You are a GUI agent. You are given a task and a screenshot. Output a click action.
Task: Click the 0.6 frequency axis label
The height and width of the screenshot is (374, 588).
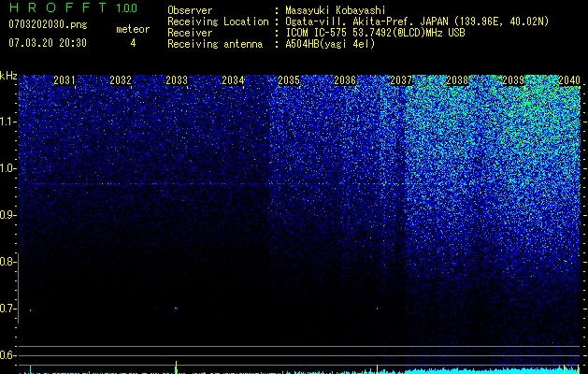pos(7,355)
